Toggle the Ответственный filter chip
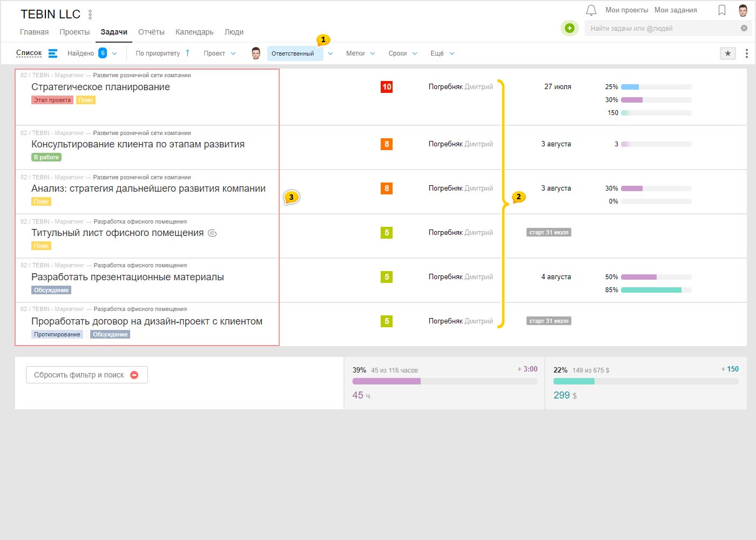Viewport: 756px width, 540px height. (x=293, y=53)
